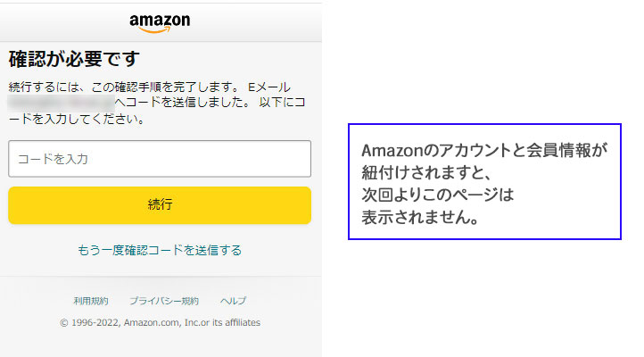This screenshot has width=644, height=357.
Task: Open the プライバシー規約 footer link
Action: [x=164, y=301]
